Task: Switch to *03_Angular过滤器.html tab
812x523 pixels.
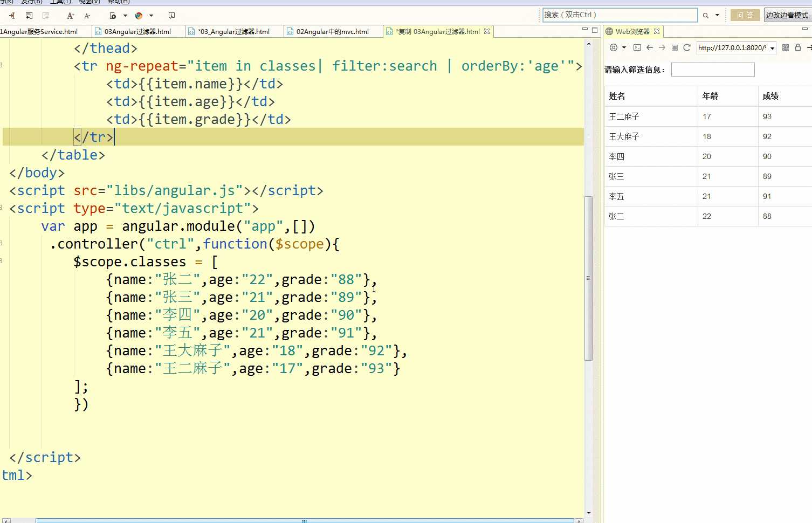Action: click(x=233, y=32)
